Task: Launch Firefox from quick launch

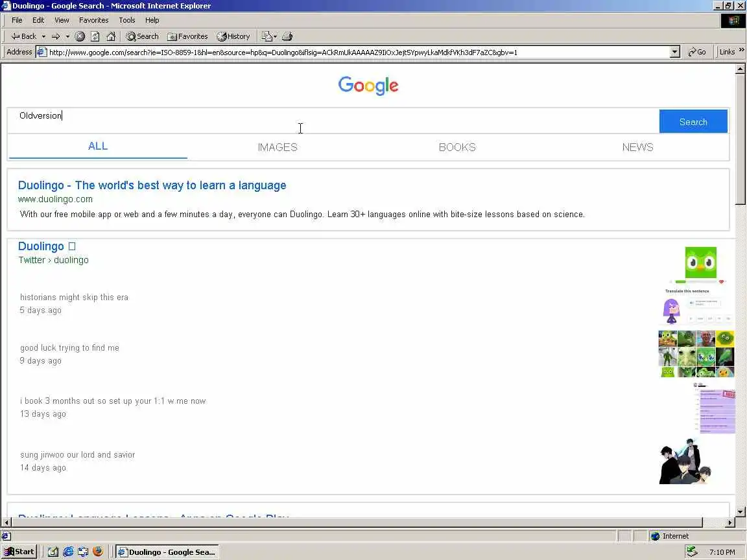Action: (98, 552)
